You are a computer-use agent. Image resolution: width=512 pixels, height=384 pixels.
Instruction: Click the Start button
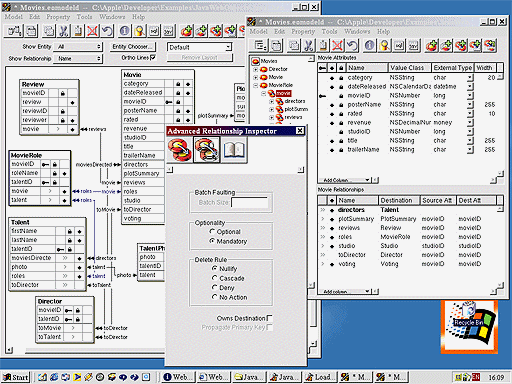(16, 377)
